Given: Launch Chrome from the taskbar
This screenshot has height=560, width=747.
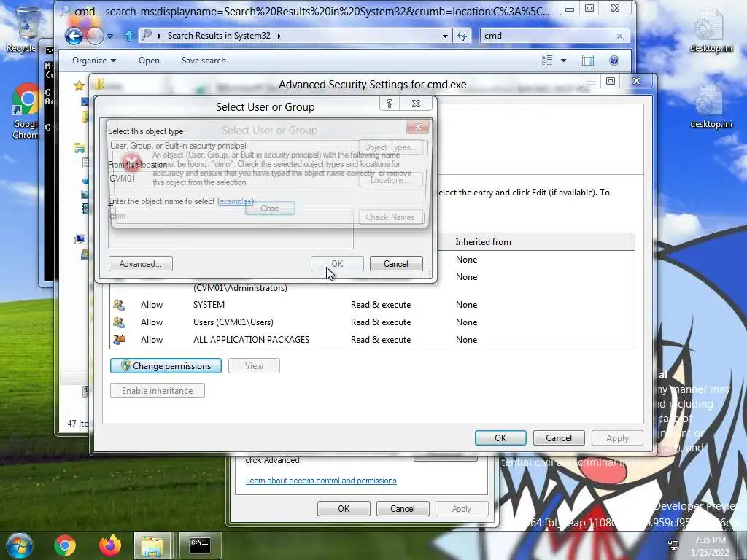Looking at the screenshot, I should pos(65,545).
